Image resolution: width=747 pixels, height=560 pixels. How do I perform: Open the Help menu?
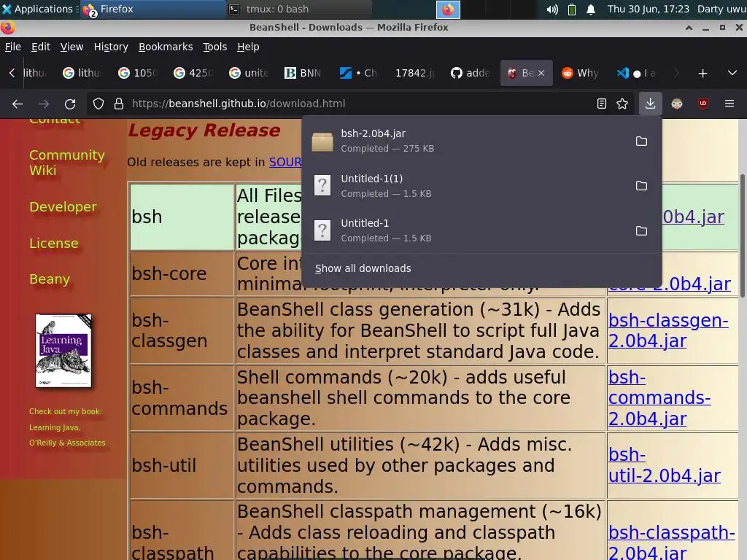click(248, 47)
